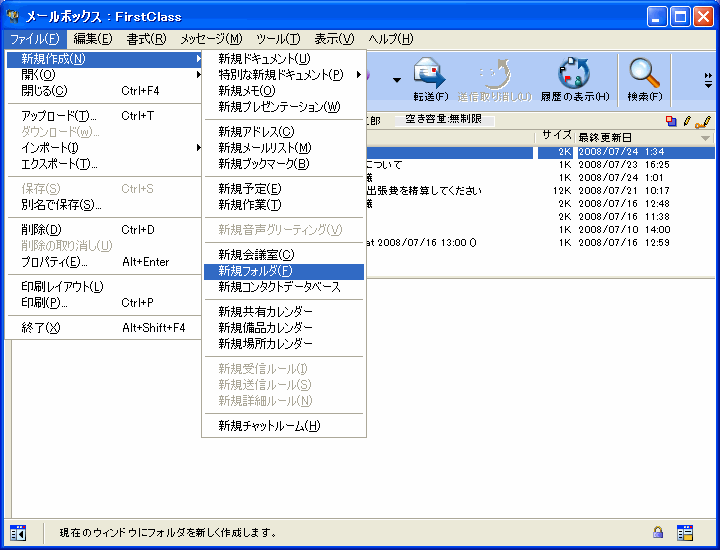Click the bottom-right status bar list icon
Viewport: 720px width, 550px height.
tap(685, 532)
